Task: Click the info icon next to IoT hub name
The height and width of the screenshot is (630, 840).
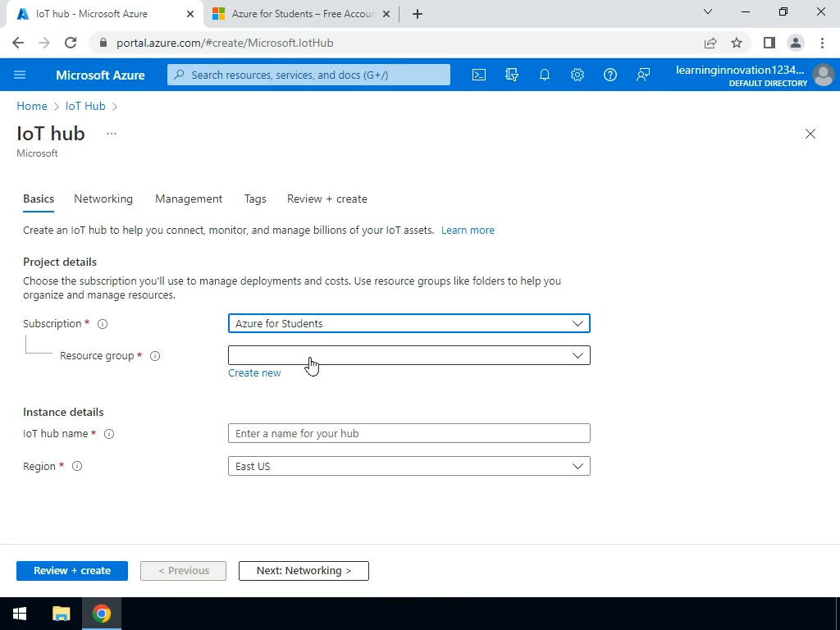Action: click(x=109, y=434)
